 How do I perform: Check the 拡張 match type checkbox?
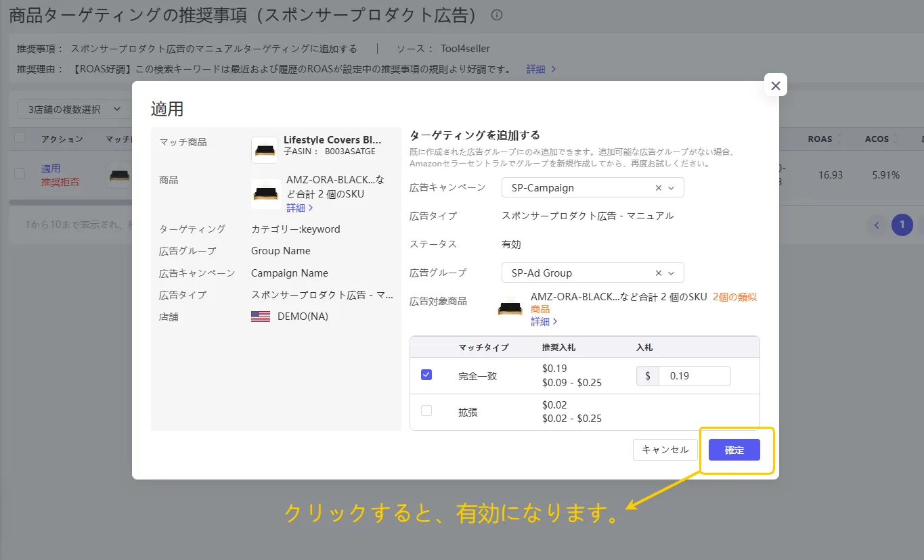426,411
